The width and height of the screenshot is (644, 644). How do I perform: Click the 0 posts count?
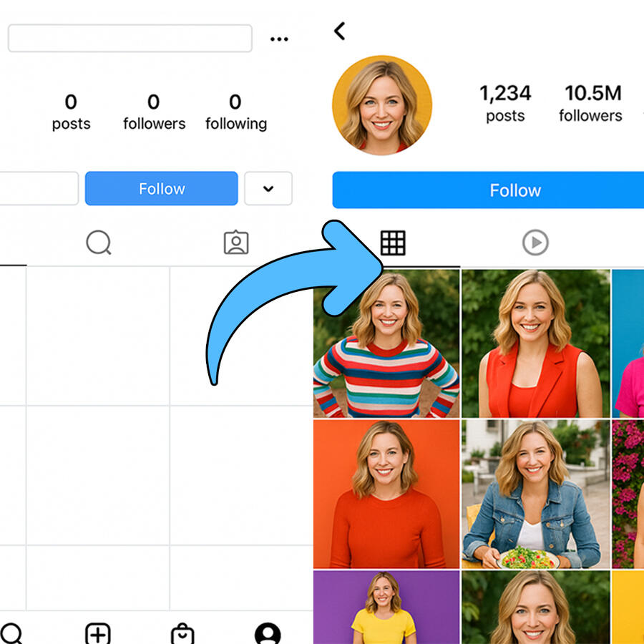click(x=71, y=112)
